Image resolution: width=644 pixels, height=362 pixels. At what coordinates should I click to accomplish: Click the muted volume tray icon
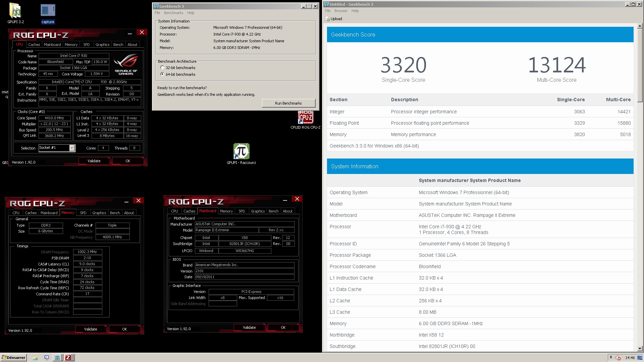pos(618,358)
